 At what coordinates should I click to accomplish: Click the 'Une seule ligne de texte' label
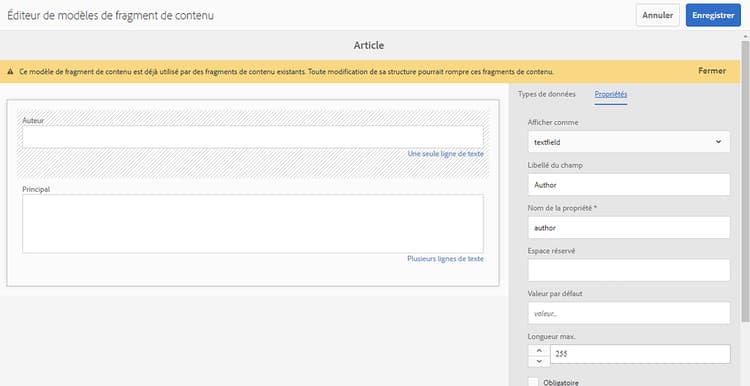[x=445, y=154]
